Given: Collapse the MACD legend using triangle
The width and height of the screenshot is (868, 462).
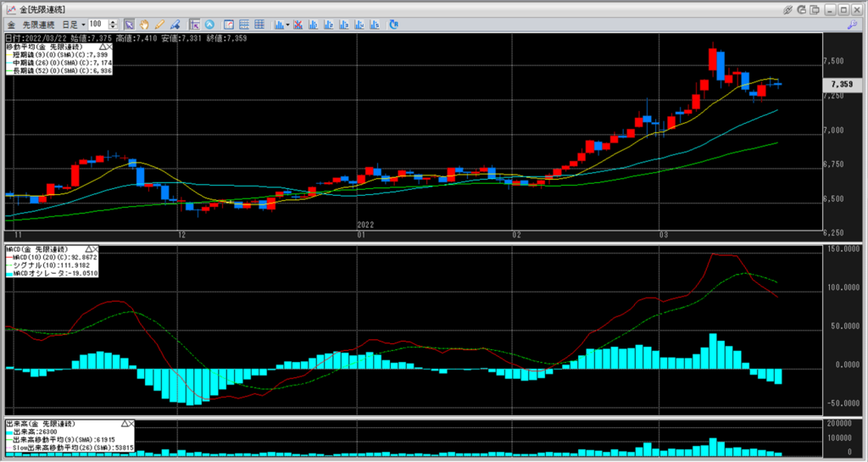Looking at the screenshot, I should click(86, 250).
